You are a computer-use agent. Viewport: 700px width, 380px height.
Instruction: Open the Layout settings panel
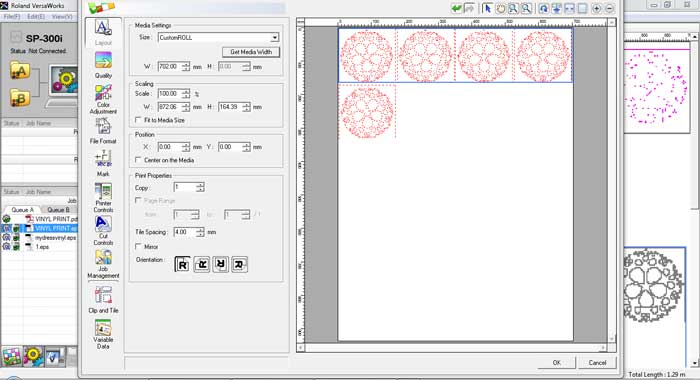103,33
